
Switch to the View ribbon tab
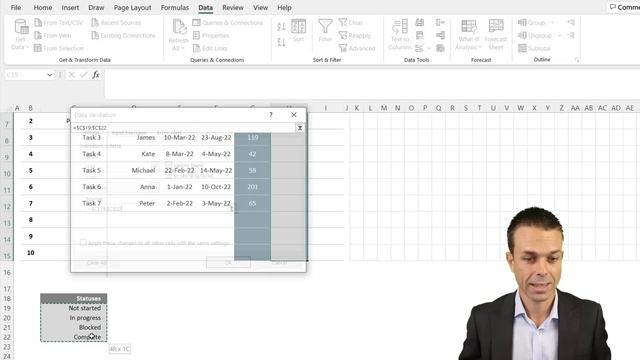260,7
